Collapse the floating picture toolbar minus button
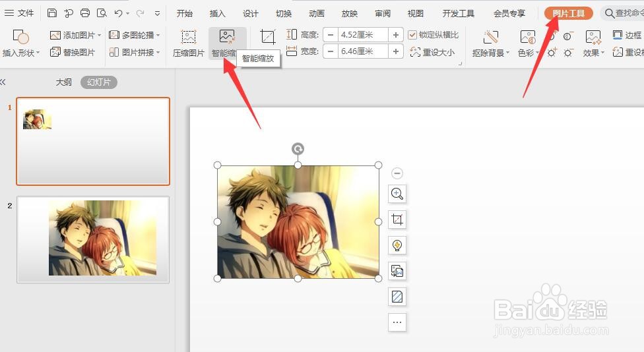 click(397, 173)
